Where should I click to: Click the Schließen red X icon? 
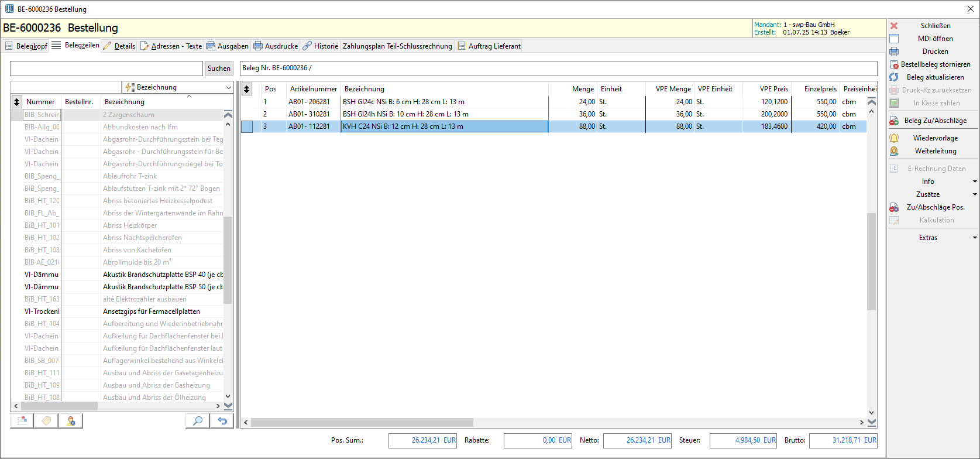tap(894, 26)
